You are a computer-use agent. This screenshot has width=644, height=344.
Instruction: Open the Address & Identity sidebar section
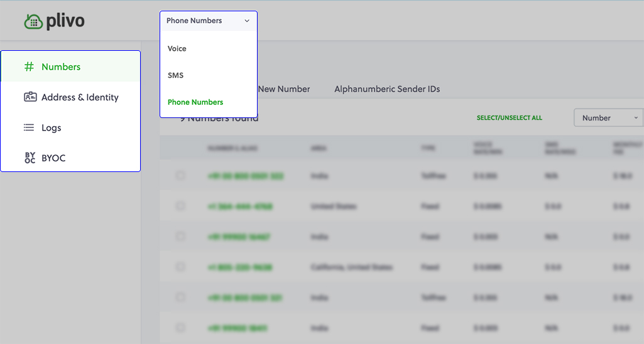(80, 97)
